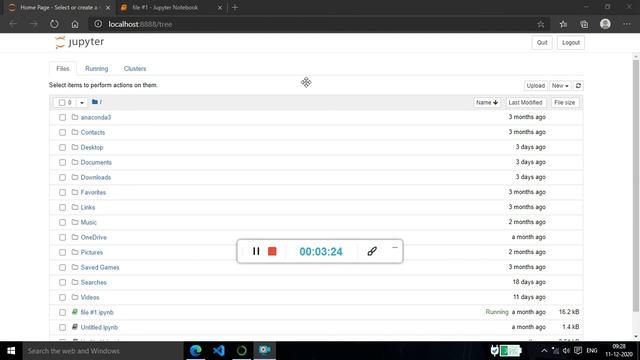Check the Documents folder checkbox
The image size is (640, 360).
tap(62, 162)
